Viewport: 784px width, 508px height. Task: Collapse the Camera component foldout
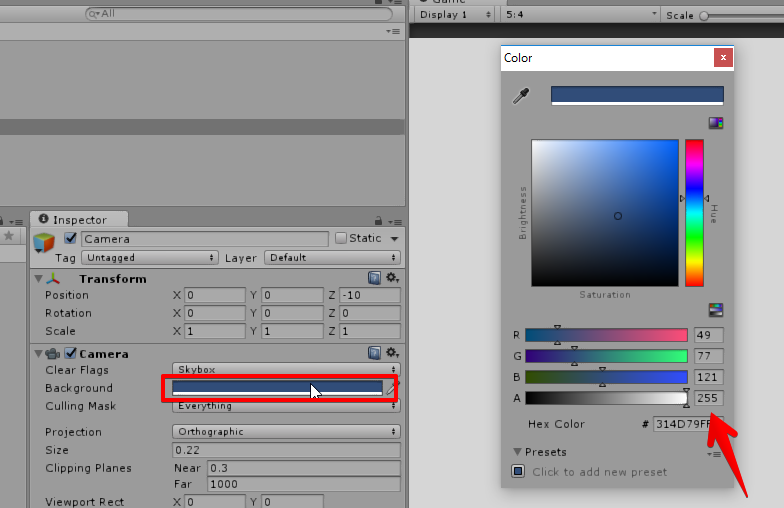[x=38, y=354]
